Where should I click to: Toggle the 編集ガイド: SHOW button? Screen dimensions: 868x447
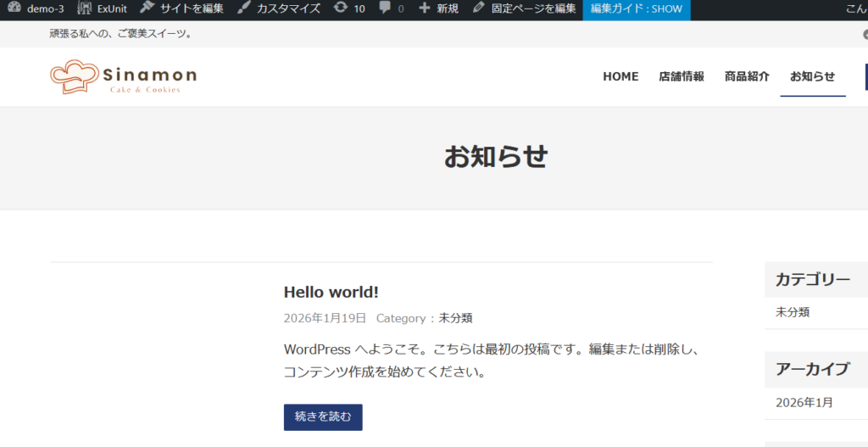tap(636, 8)
